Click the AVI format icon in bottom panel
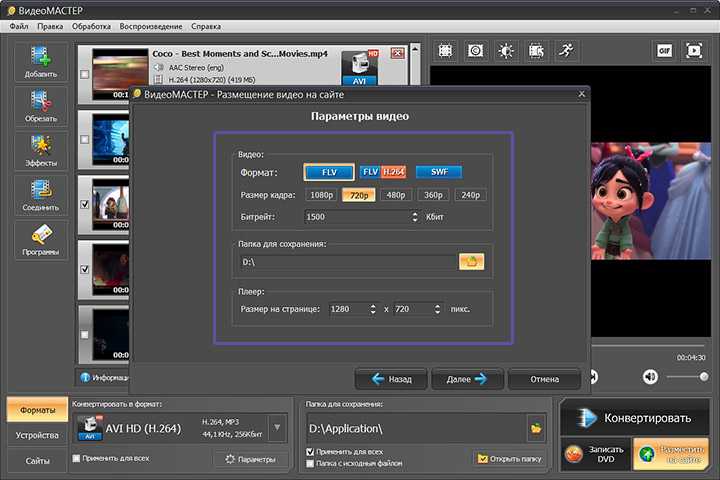Viewport: 720px width, 480px height. click(x=90, y=428)
